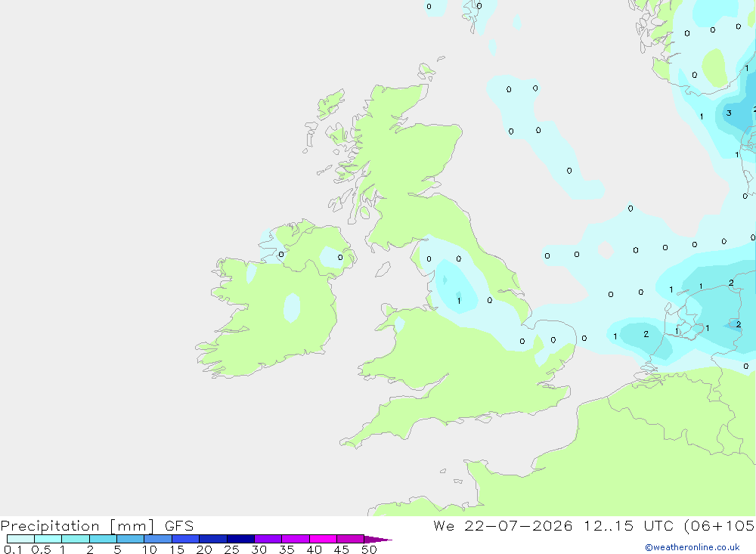Select the 1–2 mm legend swatch
The height and width of the screenshot is (554, 756).
coord(76,539)
